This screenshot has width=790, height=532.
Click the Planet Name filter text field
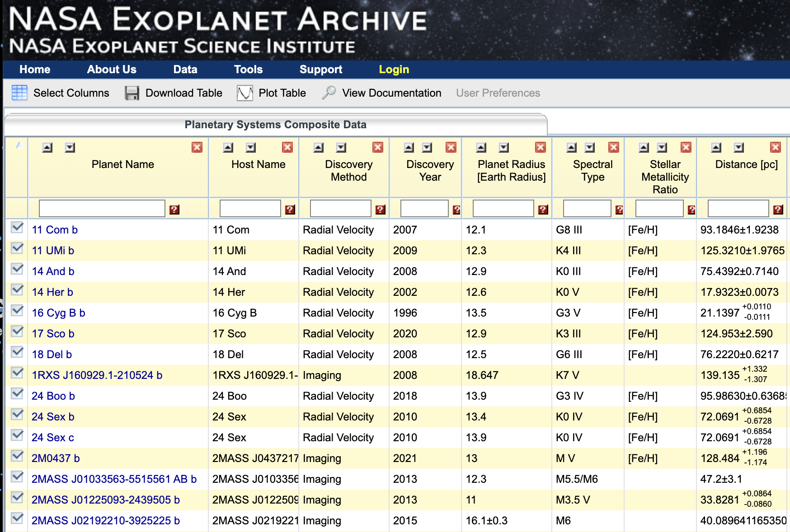point(102,209)
